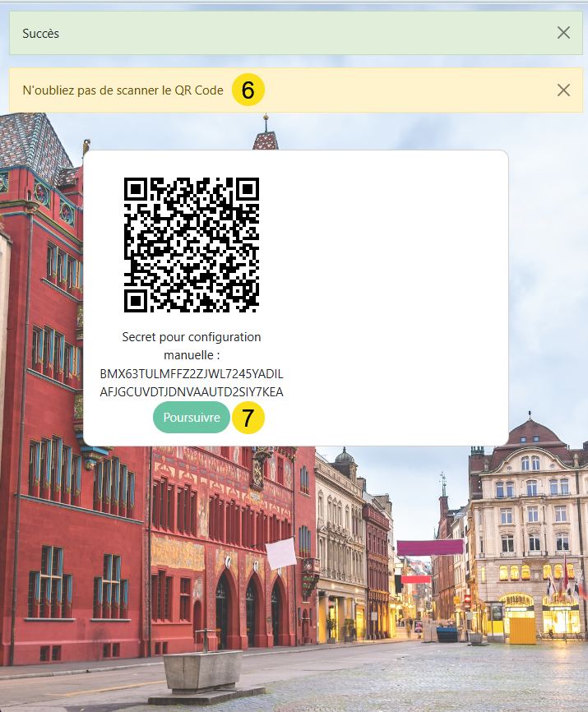Click the Poursuivre button
588x712 pixels.
pyautogui.click(x=191, y=418)
